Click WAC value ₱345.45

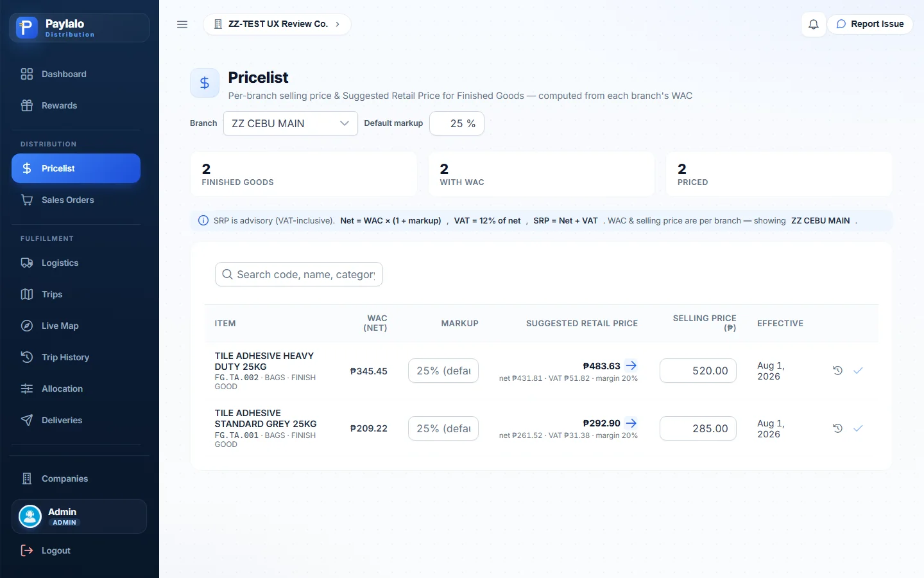coord(369,371)
